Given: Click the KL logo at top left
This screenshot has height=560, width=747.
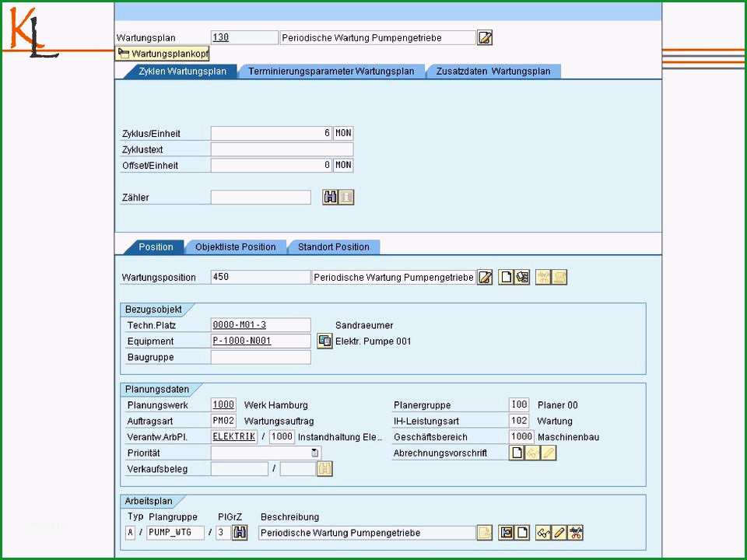Looking at the screenshot, I should 33,33.
